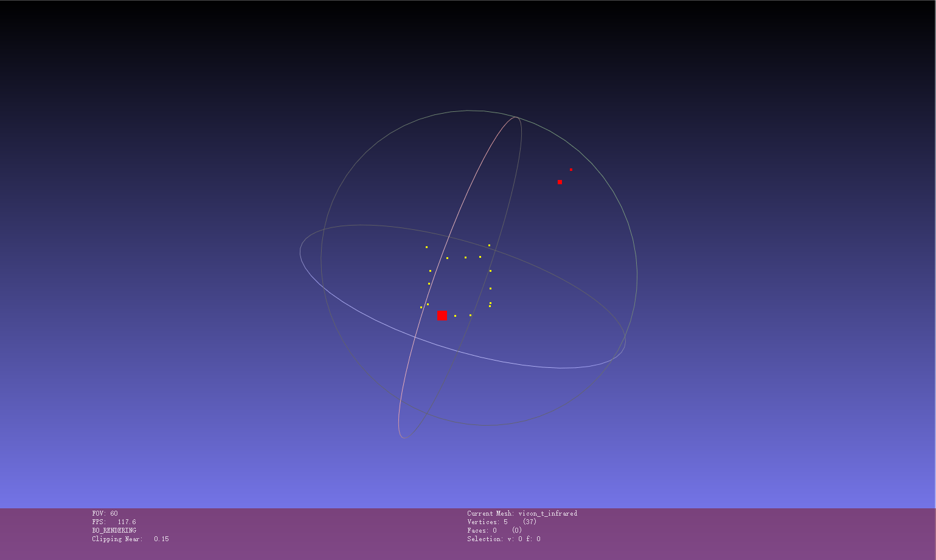Select the medium red point near sphere's upper right
Viewport: 936px width, 560px height.
(560, 182)
